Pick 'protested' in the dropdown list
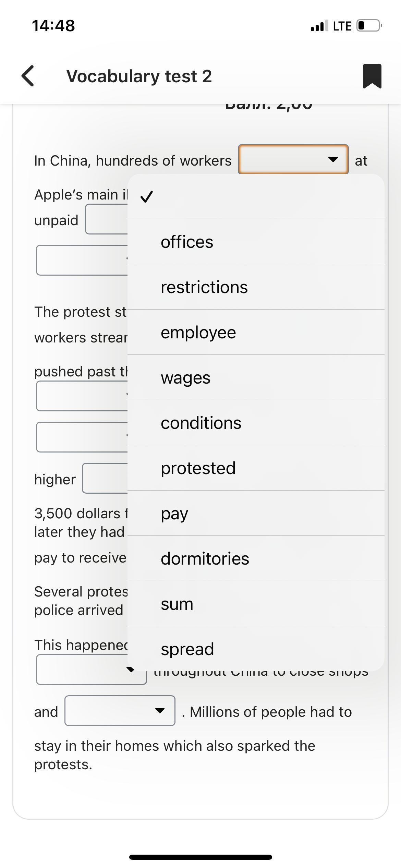This screenshot has width=401, height=868. click(x=256, y=468)
